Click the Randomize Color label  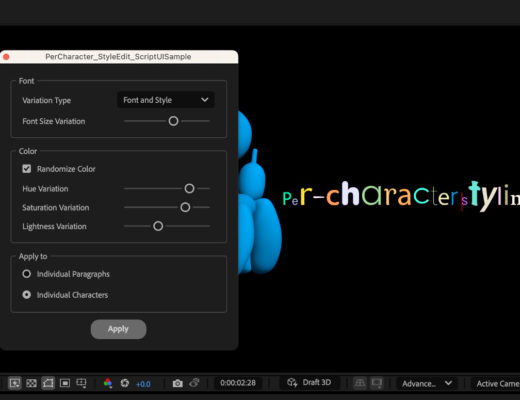pos(66,169)
